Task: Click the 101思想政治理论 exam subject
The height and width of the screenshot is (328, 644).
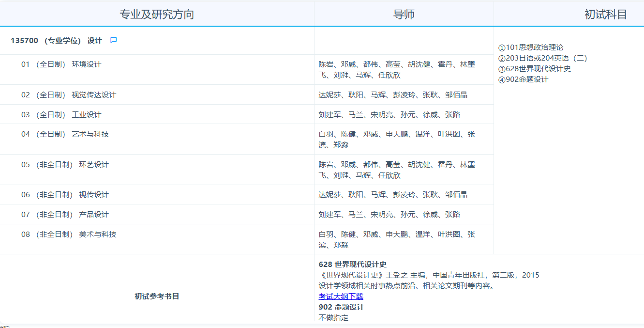Action: (531, 47)
